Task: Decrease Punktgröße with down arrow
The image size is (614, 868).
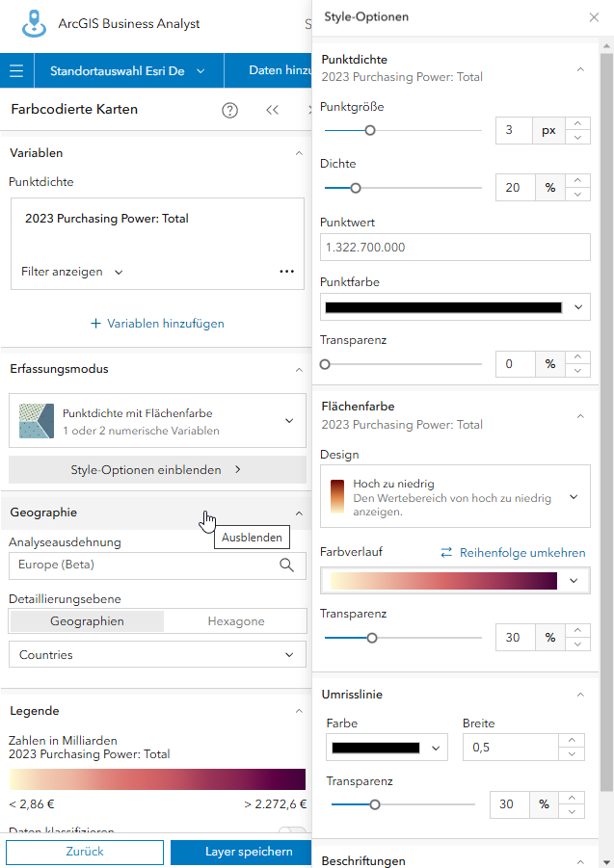Action: point(577,137)
